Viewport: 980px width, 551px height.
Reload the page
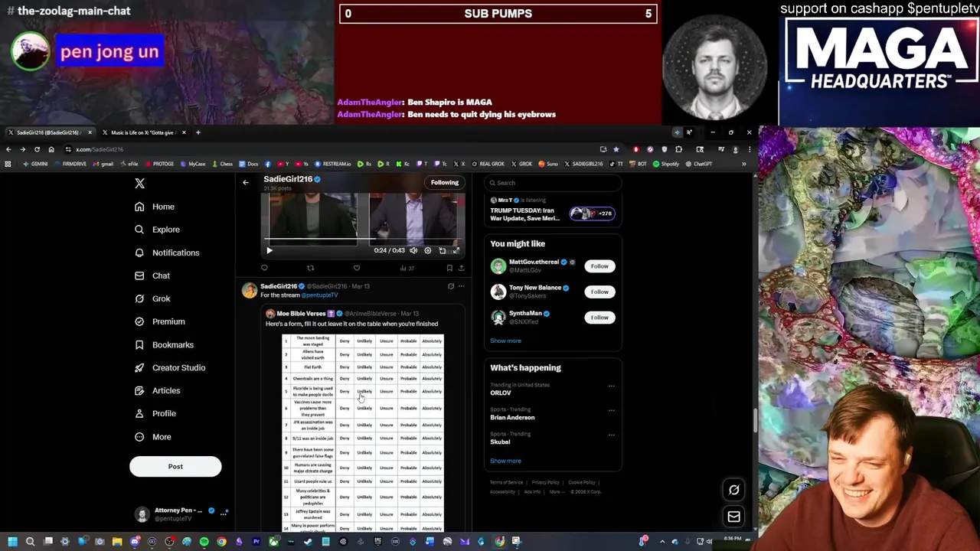click(37, 149)
